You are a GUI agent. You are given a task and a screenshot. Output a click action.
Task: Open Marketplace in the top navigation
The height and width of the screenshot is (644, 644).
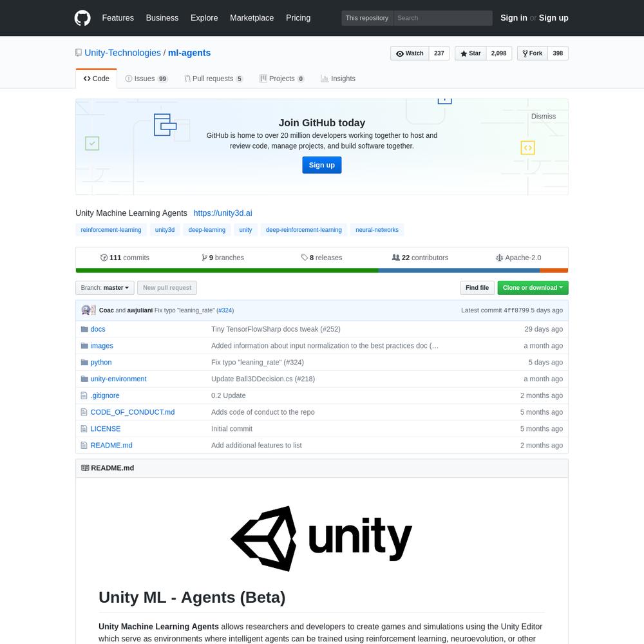(x=252, y=18)
